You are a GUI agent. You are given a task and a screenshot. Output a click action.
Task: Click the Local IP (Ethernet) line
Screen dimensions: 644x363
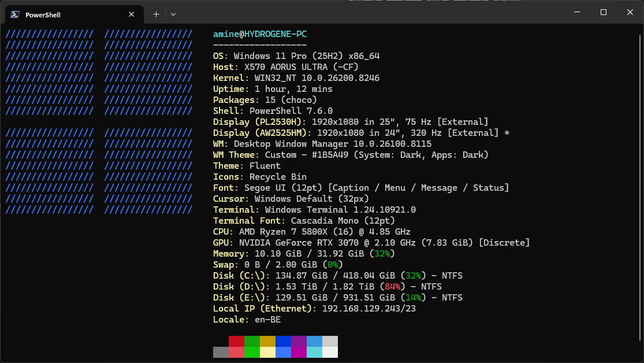(315, 309)
